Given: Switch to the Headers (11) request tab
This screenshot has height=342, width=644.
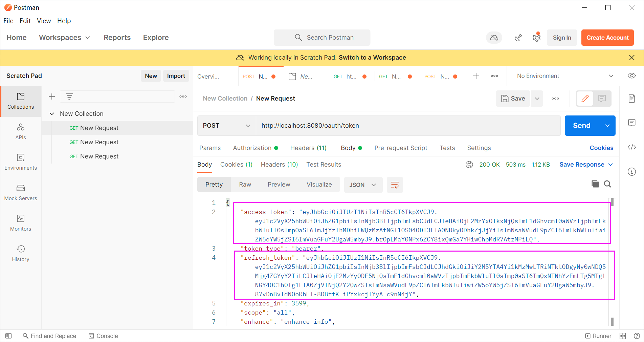Looking at the screenshot, I should click(308, 148).
